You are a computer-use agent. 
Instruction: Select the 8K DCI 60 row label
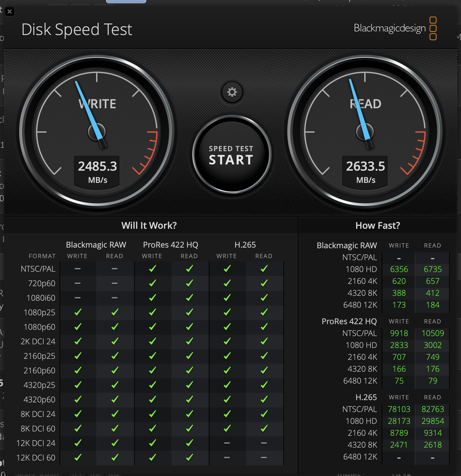[x=38, y=429]
